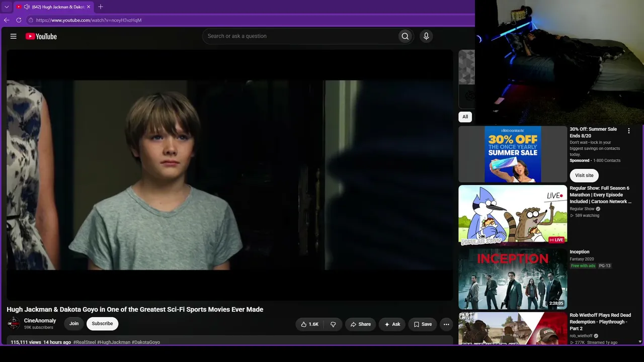644x362 pixels.
Task: Reload the current YouTube page
Action: tap(19, 20)
